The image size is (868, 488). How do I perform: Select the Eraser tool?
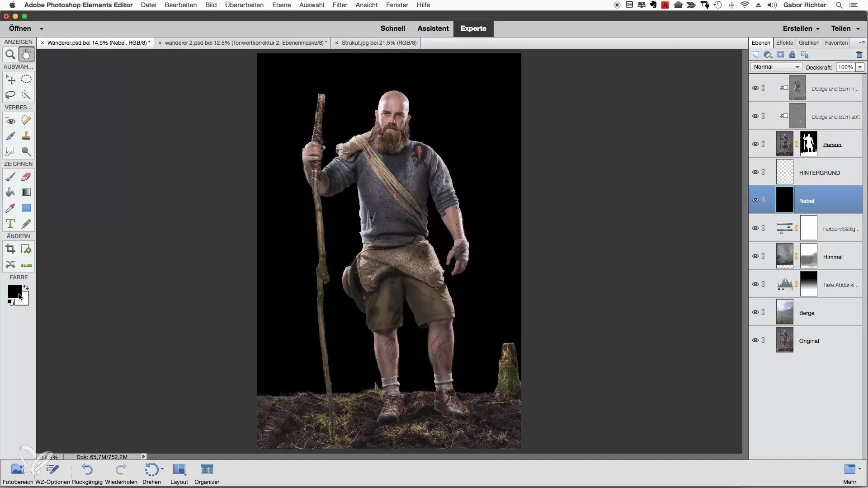(x=26, y=177)
